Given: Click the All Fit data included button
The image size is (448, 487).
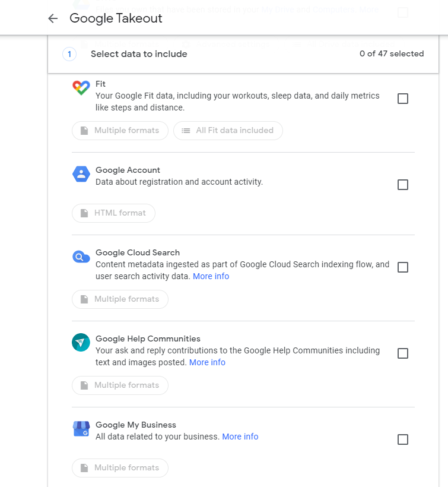Looking at the screenshot, I should click(228, 131).
